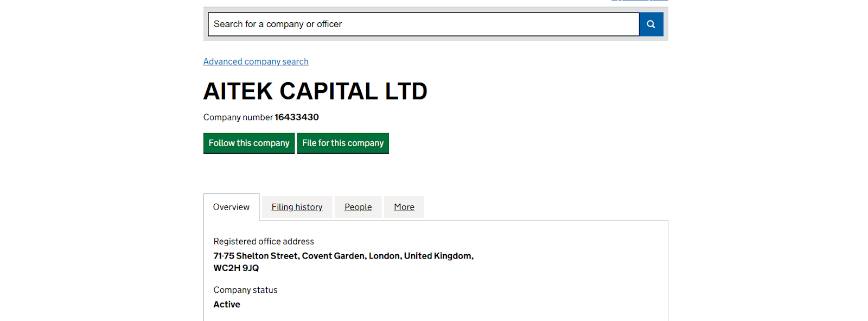Open the Advanced company search link
868x321 pixels.
click(256, 62)
